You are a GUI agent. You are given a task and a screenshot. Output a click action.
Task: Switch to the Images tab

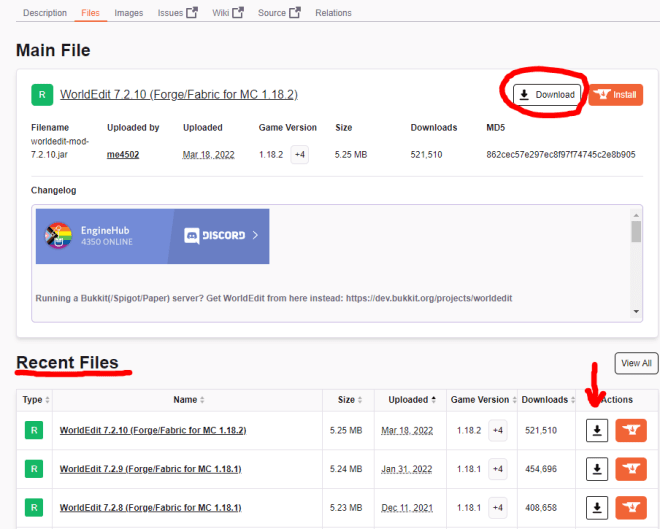tap(129, 13)
